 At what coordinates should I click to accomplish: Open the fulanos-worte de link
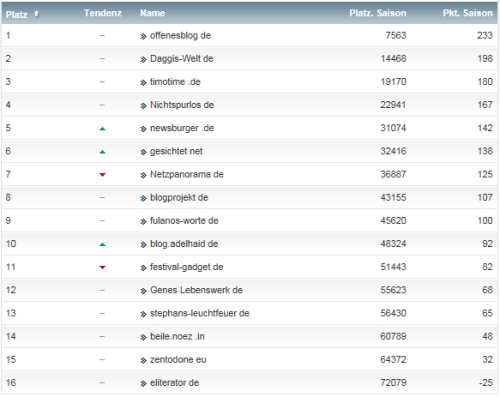184,221
